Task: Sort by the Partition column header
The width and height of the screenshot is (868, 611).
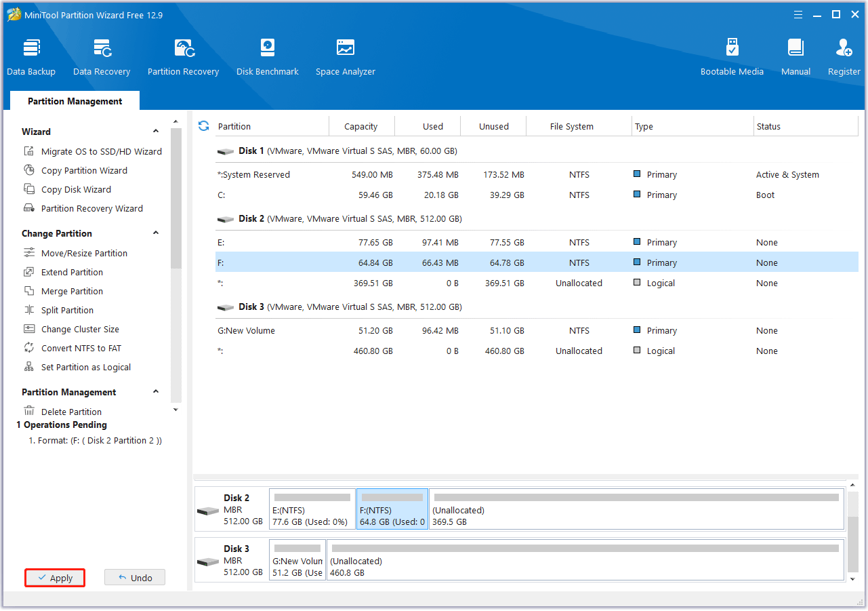Action: point(272,126)
